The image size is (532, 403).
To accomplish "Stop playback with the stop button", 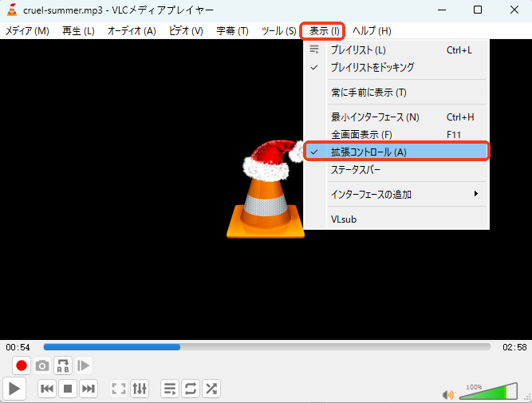I will (68, 389).
